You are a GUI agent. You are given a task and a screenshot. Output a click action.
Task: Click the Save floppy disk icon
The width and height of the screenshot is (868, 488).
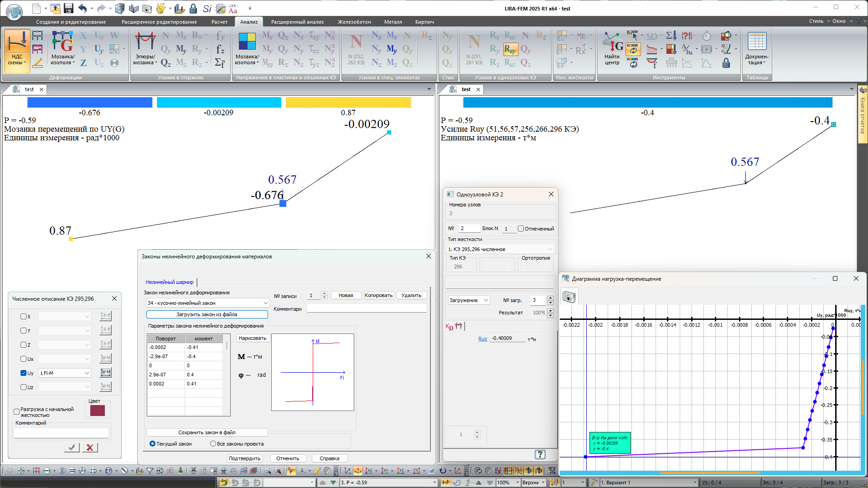click(68, 8)
